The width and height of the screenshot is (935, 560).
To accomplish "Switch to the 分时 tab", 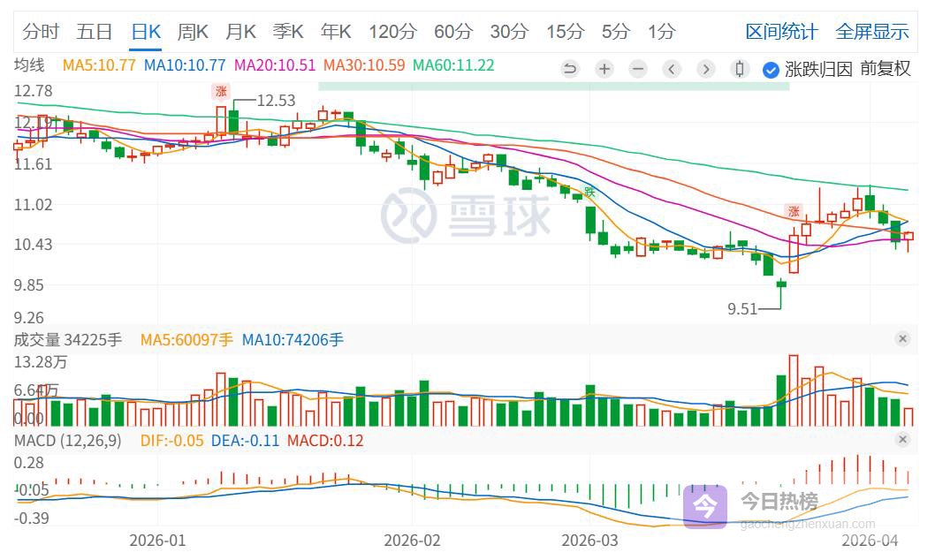I will [41, 32].
